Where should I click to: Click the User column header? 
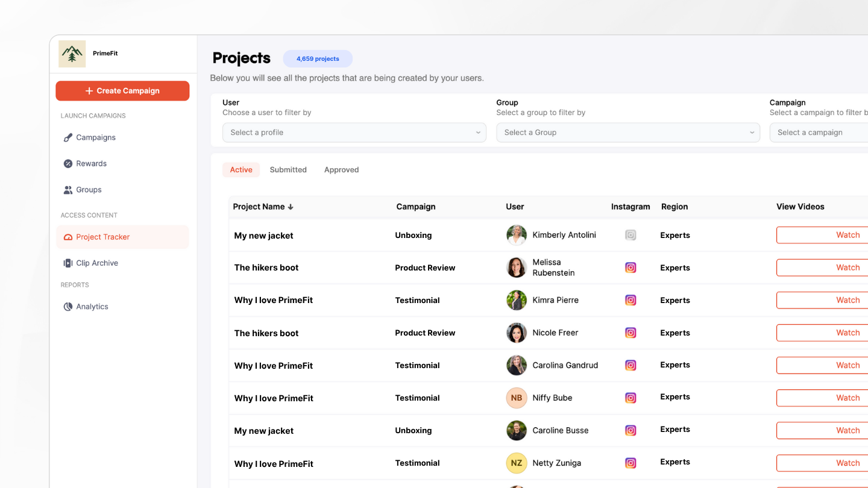515,207
